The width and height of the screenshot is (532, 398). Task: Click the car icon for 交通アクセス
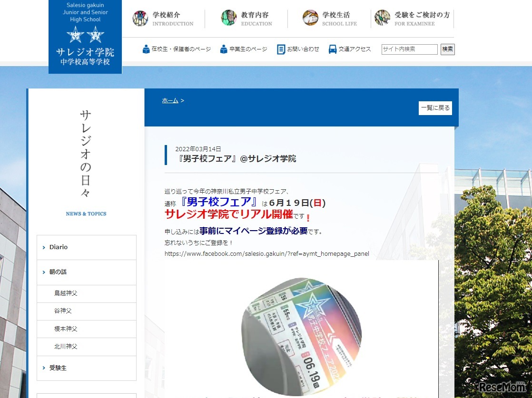tap(333, 49)
